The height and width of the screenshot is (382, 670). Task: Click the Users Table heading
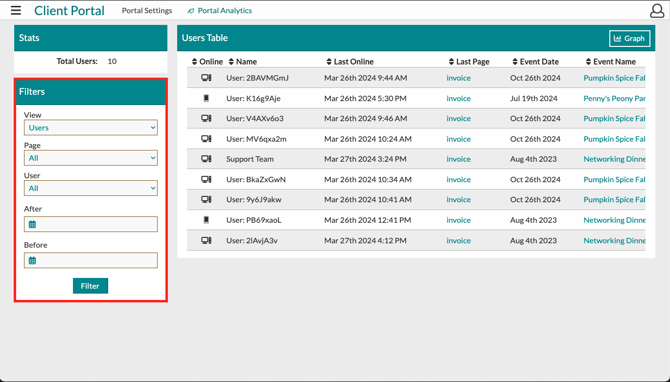205,38
